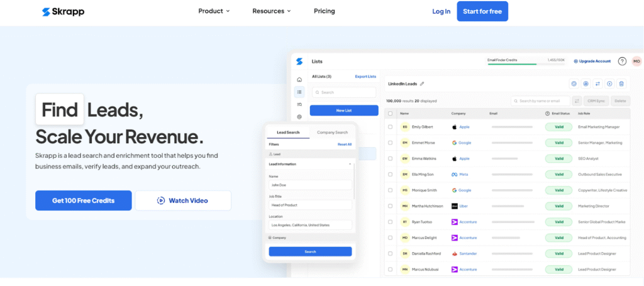
Task: Tick the checkbox for Emily Gilbert
Action: click(x=391, y=127)
